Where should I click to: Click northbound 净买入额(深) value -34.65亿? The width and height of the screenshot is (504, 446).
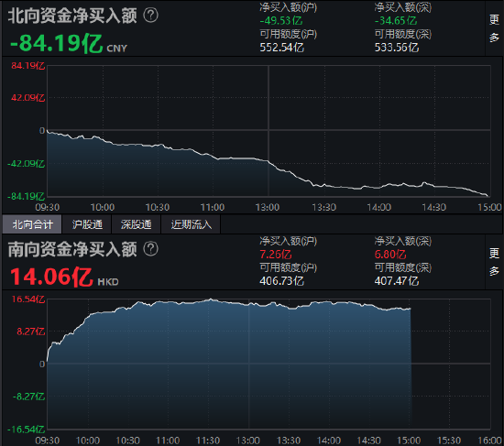pos(396,21)
